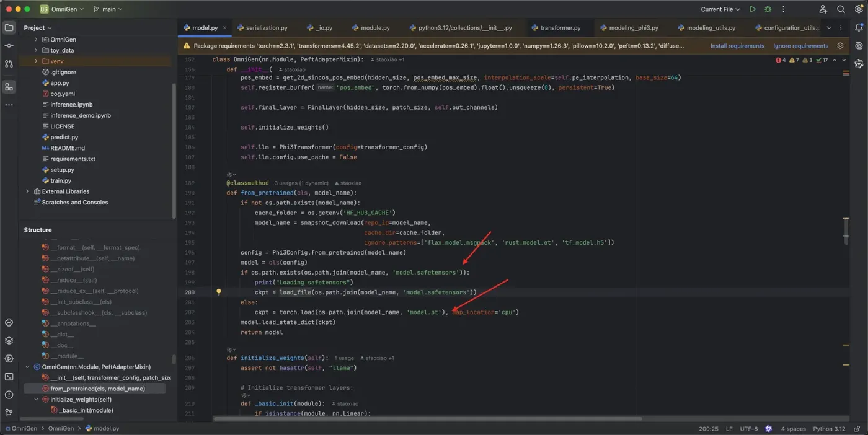Go to previous highlighted error arrow
Image resolution: width=868 pixels, height=435 pixels.
pyautogui.click(x=835, y=60)
